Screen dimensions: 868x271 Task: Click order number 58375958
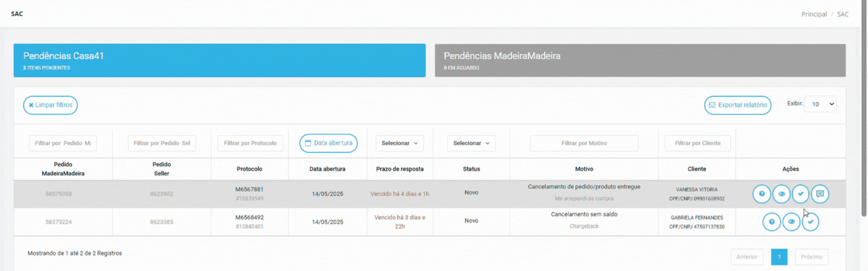[x=58, y=194]
